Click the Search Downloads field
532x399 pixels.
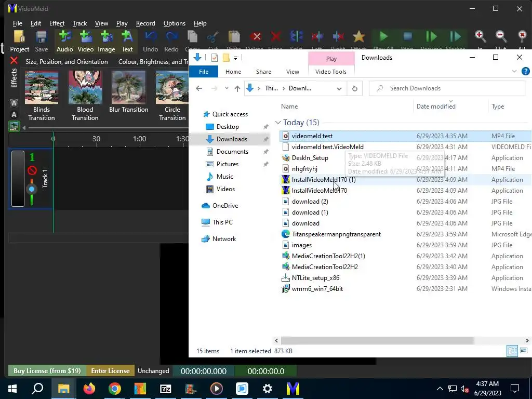(x=447, y=88)
